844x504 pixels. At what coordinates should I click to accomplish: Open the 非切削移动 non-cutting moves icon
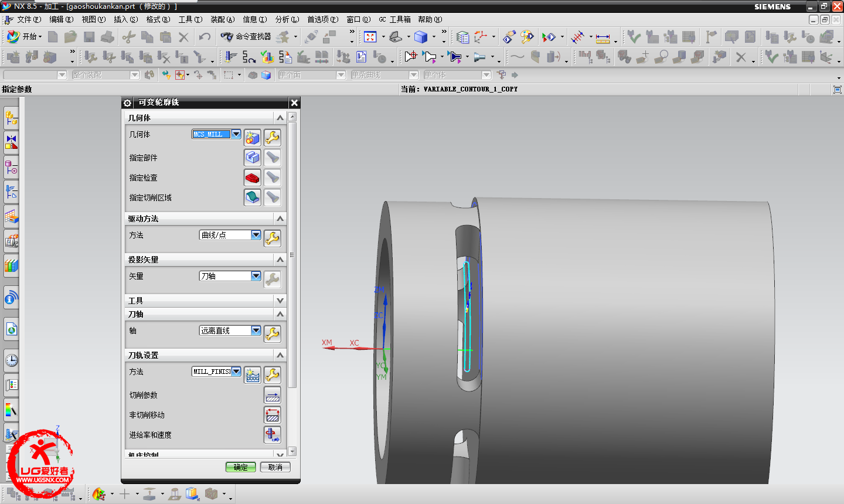point(273,415)
